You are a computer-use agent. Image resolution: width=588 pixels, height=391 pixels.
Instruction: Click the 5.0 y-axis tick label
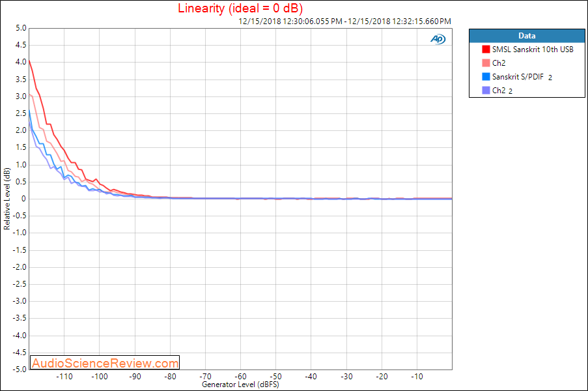[21, 28]
